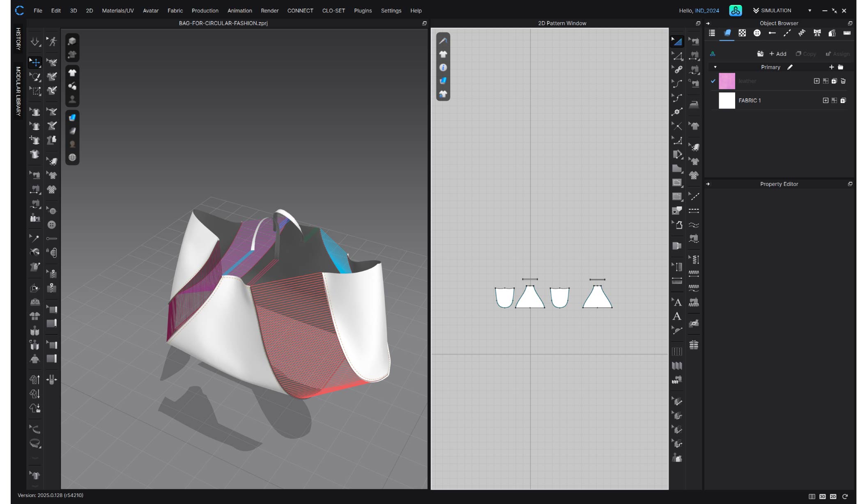Click the IND_2024 username link
The width and height of the screenshot is (867, 504).
tap(707, 11)
